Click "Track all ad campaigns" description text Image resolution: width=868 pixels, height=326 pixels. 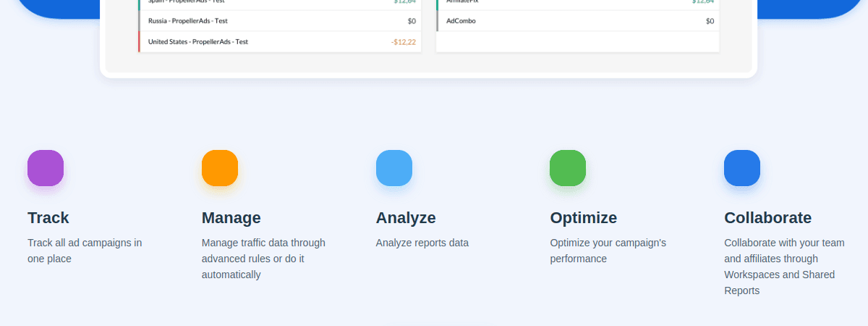(85, 251)
